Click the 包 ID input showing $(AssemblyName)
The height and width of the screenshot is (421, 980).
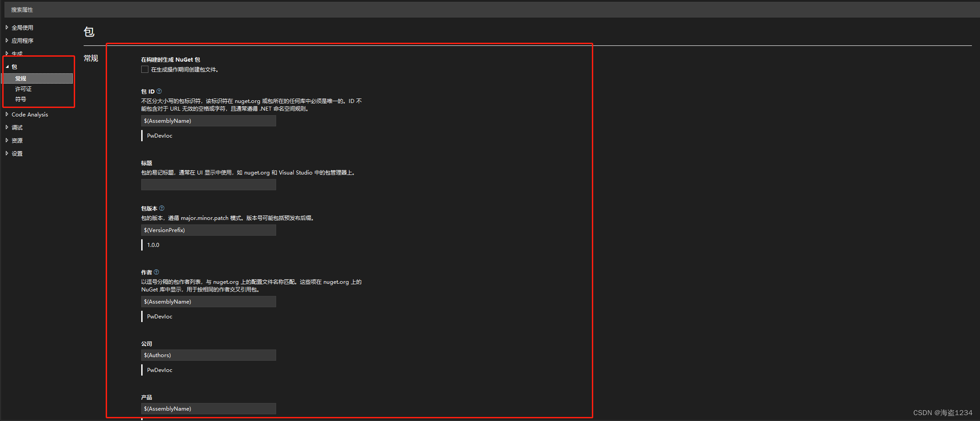[x=208, y=121]
